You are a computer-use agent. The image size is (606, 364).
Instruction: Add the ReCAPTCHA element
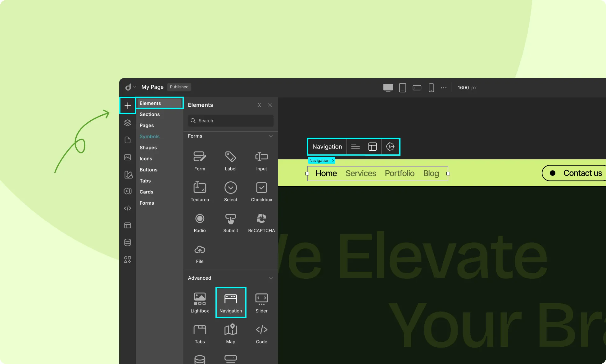pyautogui.click(x=261, y=223)
